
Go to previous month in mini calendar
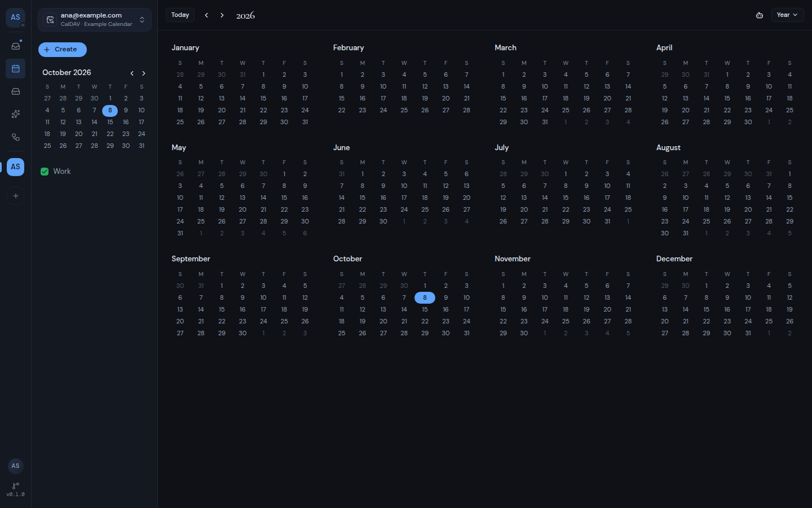pyautogui.click(x=132, y=73)
